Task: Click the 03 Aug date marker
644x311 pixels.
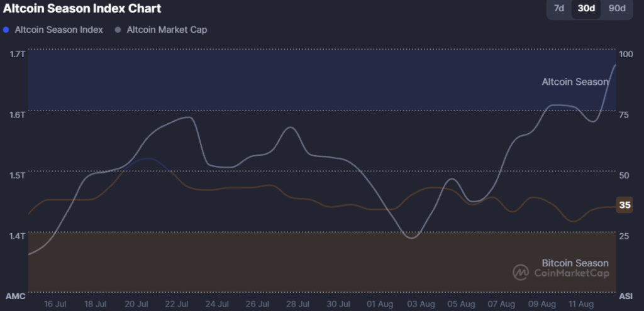Action: click(421, 304)
